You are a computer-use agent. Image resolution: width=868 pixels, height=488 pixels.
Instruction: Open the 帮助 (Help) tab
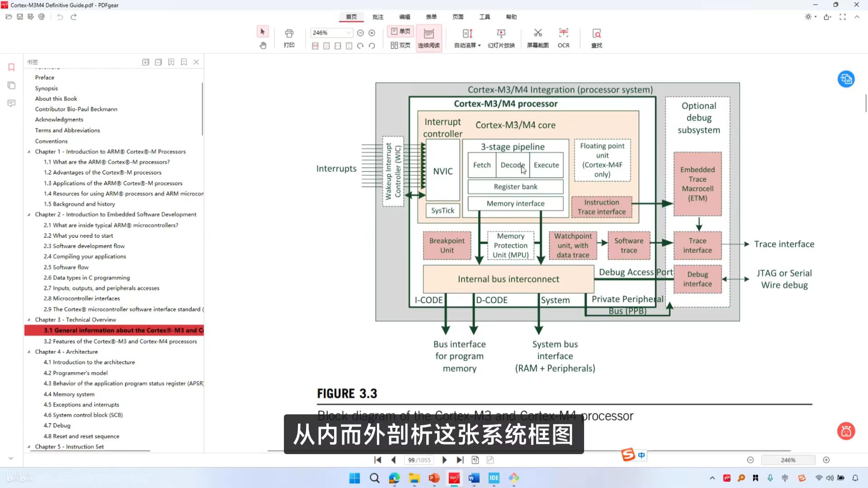click(x=511, y=17)
